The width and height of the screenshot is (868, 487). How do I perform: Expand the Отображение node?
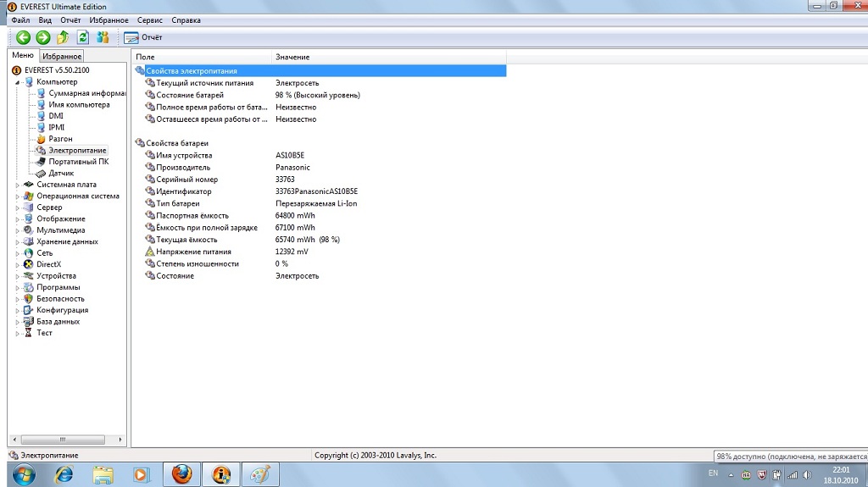(x=17, y=219)
